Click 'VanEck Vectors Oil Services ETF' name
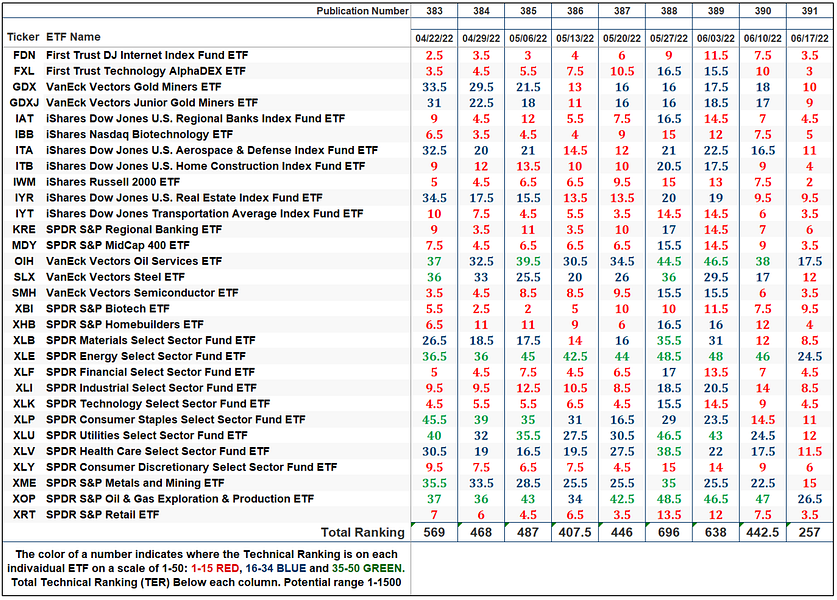The image size is (837, 600). 133,261
